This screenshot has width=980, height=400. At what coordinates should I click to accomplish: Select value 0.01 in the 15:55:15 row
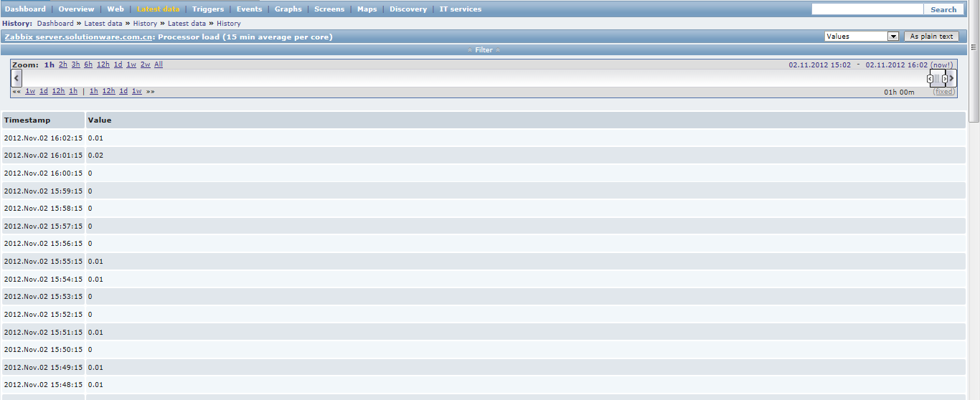tap(95, 262)
